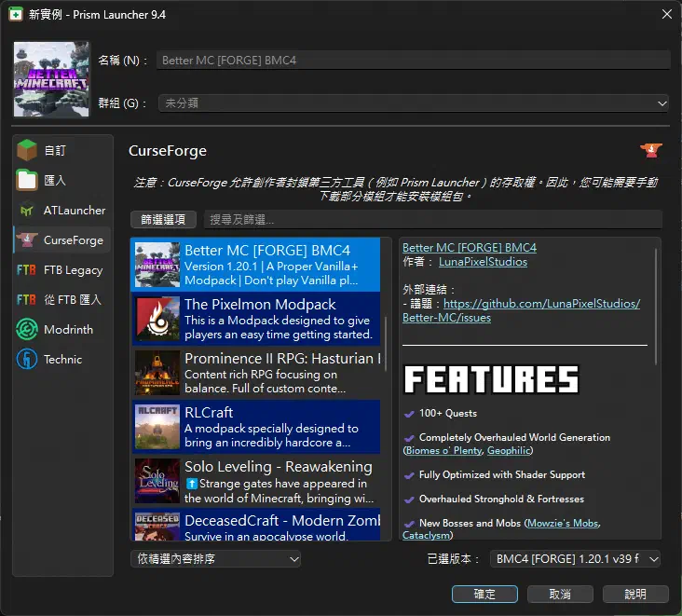Click the 說明 help button
This screenshot has height=616, width=682.
point(635,595)
